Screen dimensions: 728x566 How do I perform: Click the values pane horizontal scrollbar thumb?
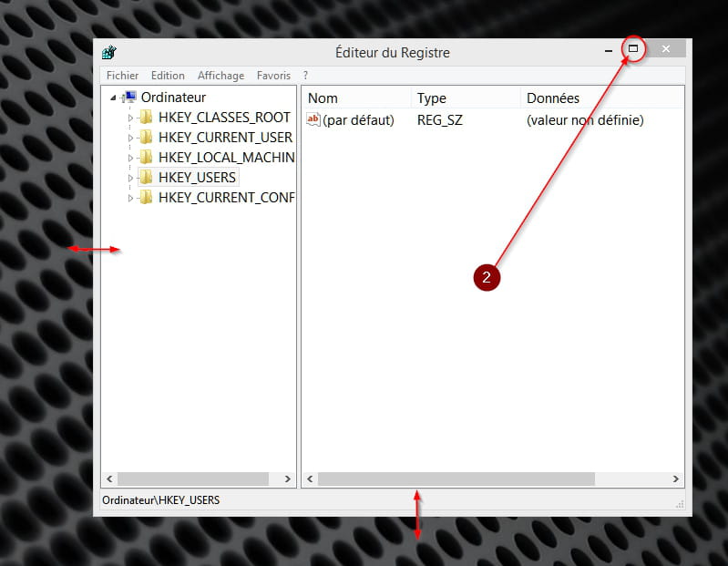(456, 479)
